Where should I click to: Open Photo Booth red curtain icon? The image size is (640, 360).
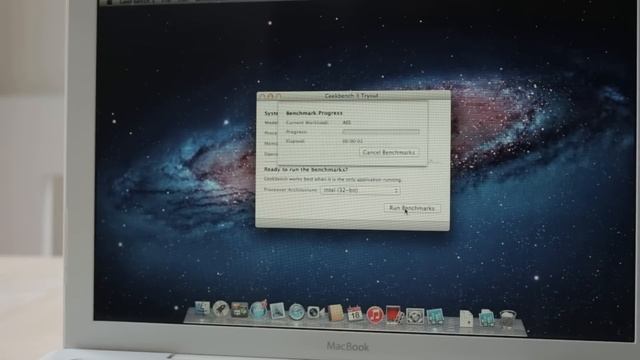[394, 315]
